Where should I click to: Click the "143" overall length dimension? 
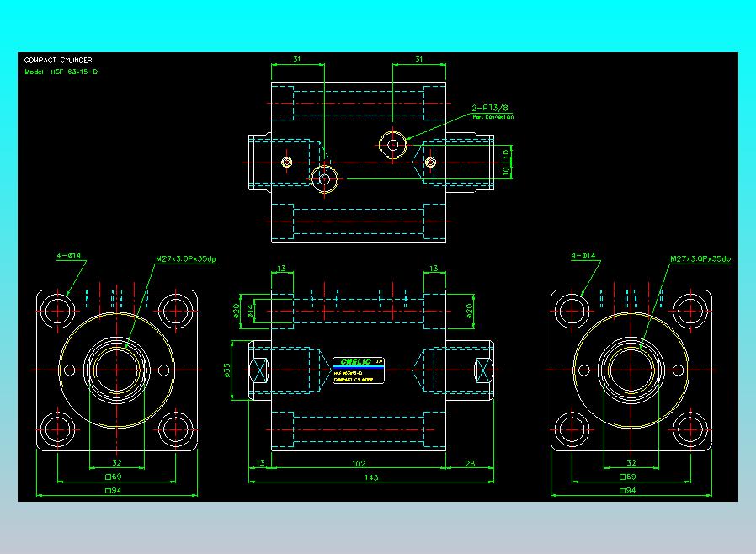[x=370, y=477]
